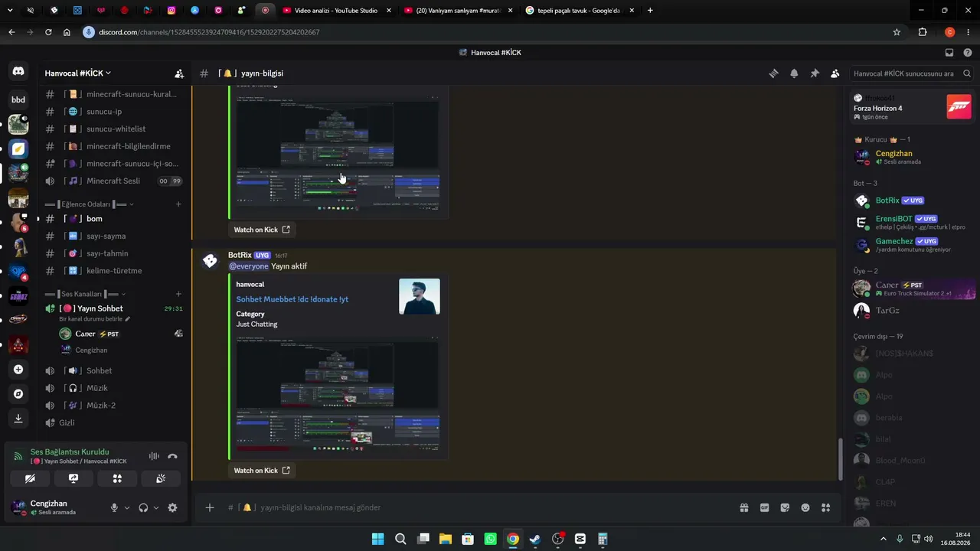Open the gift icon in message bar

pos(743,507)
